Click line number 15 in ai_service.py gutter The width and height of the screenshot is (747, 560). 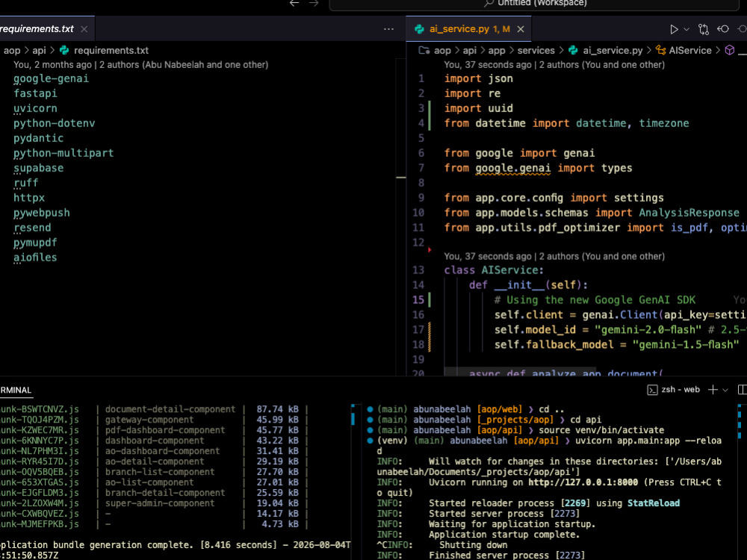click(418, 299)
